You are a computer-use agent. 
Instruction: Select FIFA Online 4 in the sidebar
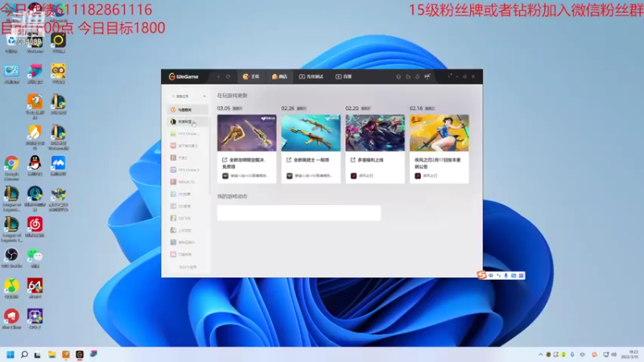(x=188, y=134)
